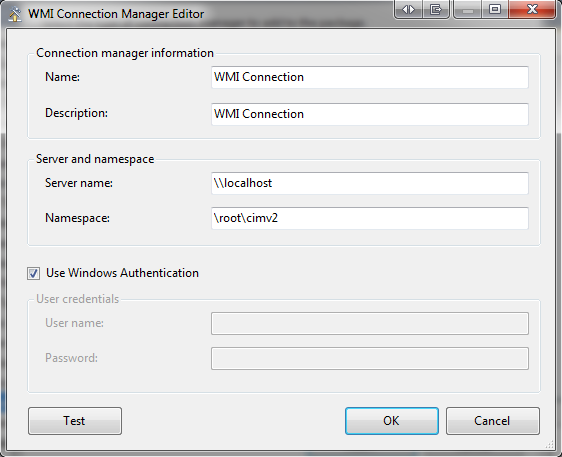
Task: Close the WMI Connection Manager Editor
Action: pyautogui.click(x=532, y=9)
